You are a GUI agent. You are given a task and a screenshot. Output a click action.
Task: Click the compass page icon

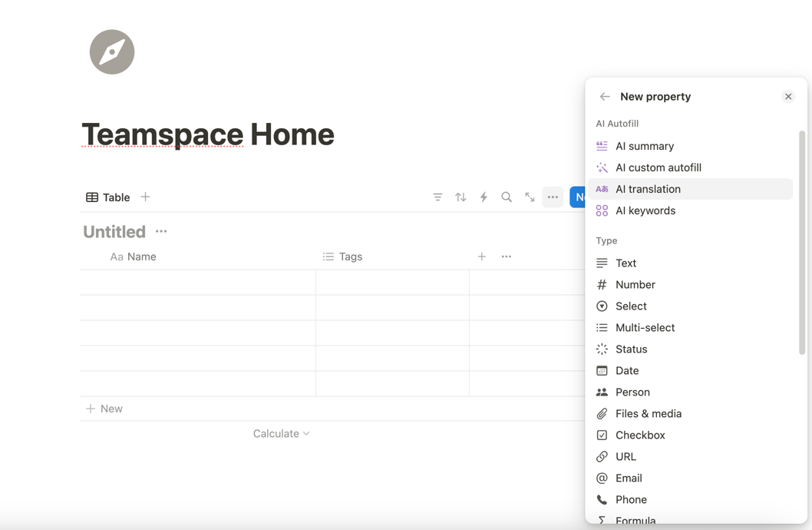[x=112, y=52]
